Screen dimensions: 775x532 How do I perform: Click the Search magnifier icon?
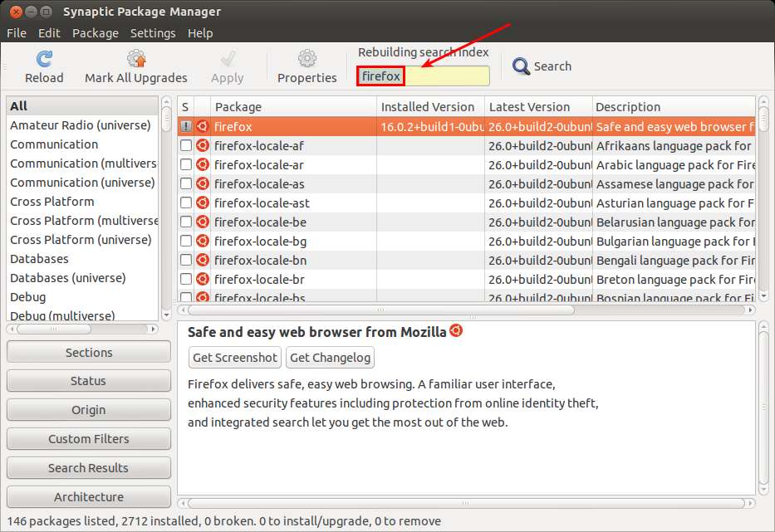pyautogui.click(x=521, y=66)
